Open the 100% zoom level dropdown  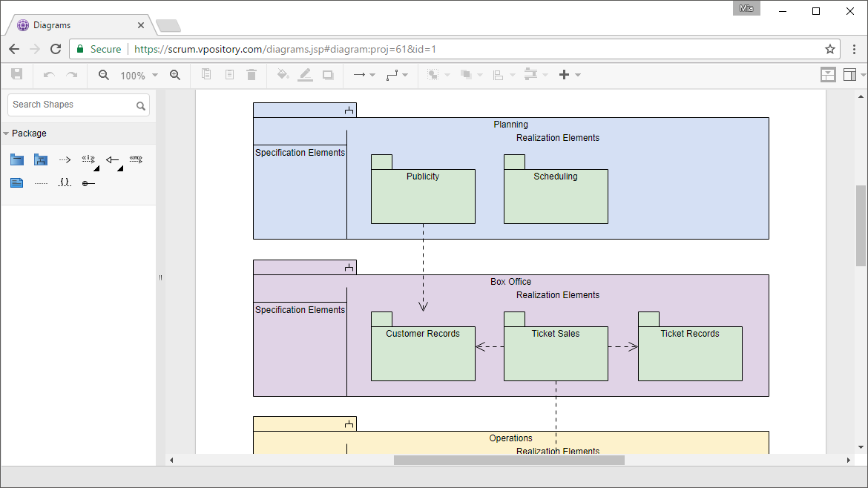pos(139,75)
